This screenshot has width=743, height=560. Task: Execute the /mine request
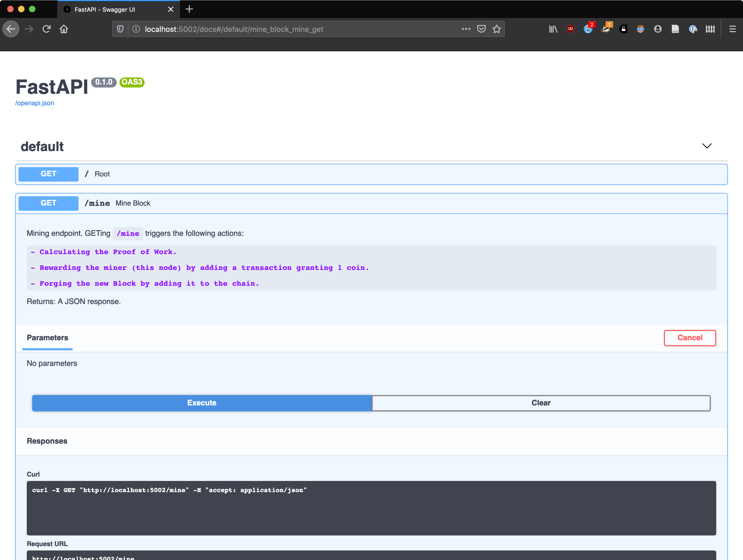(x=202, y=403)
